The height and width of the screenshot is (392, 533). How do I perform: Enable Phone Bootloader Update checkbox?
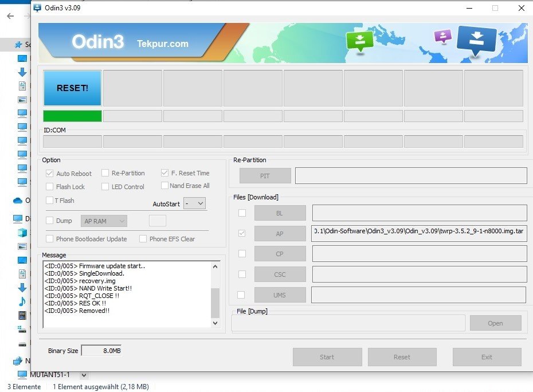49,239
